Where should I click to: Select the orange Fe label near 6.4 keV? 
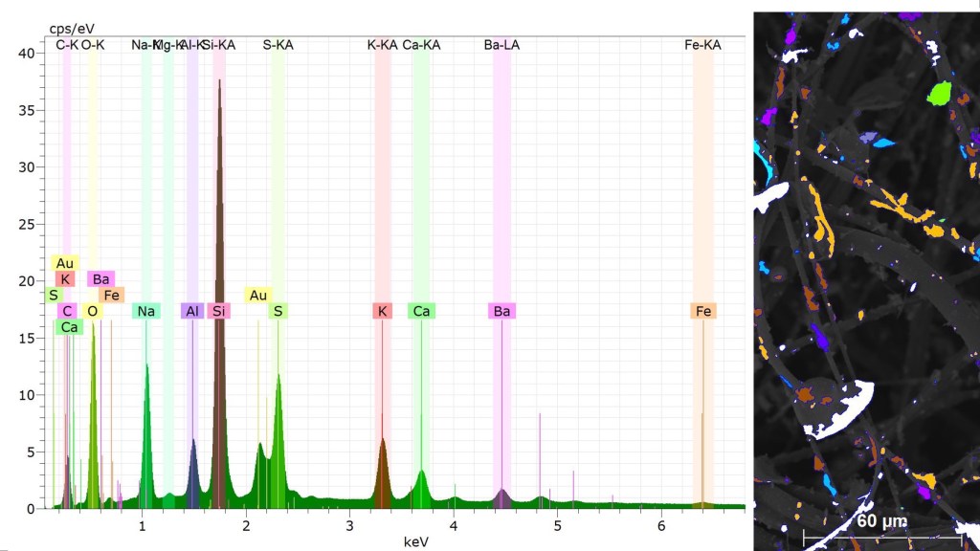click(703, 311)
